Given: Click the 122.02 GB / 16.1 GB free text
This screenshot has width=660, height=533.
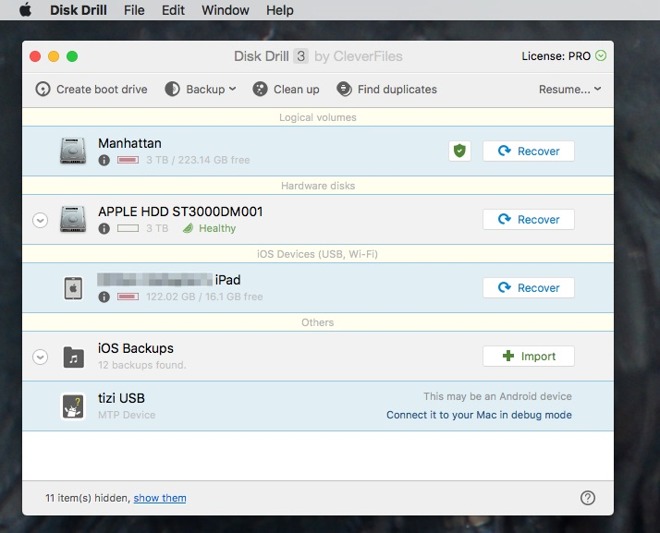Looking at the screenshot, I should tap(204, 297).
